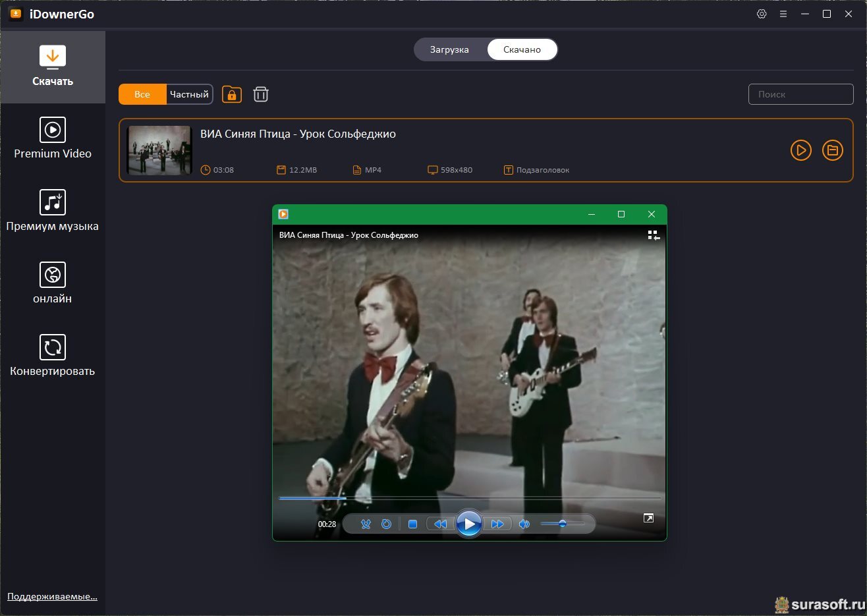
Task: Click the 598x480 resolution text
Action: [x=457, y=170]
